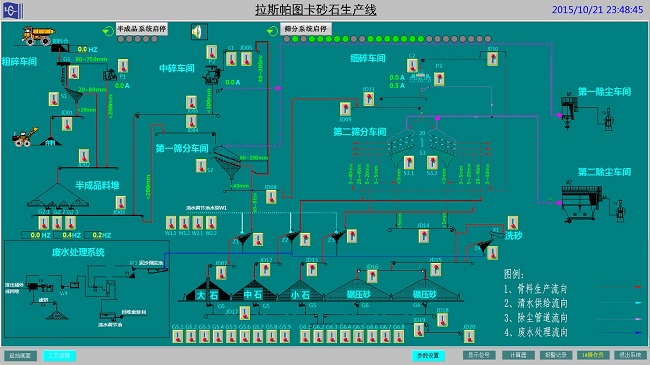Open the 参数设置 parameter settings tab
The width and height of the screenshot is (650, 365).
(428, 355)
